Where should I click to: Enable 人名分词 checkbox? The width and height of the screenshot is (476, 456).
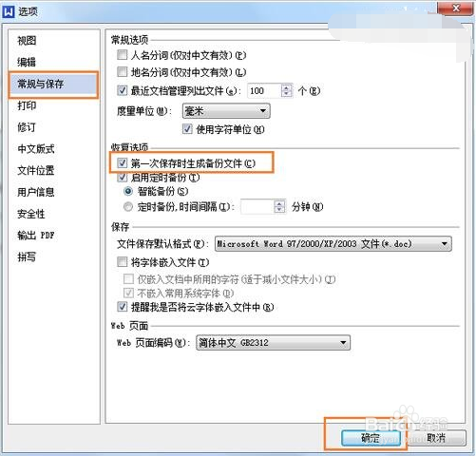[x=123, y=55]
